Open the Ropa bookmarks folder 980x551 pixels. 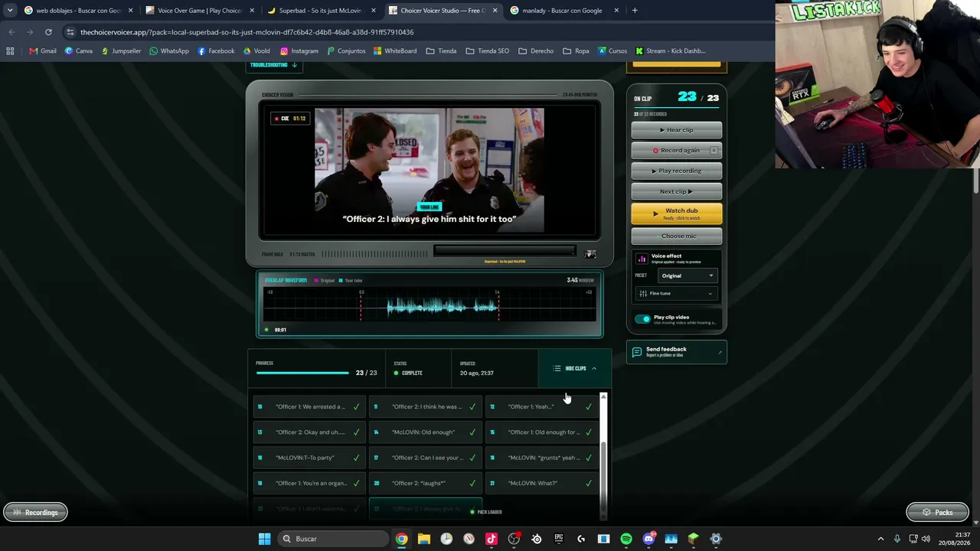pos(576,51)
